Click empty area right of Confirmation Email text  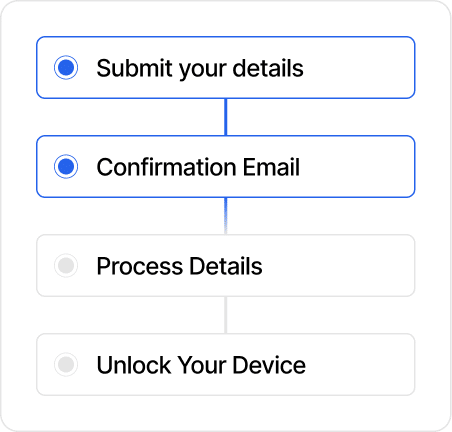[x=357, y=166]
